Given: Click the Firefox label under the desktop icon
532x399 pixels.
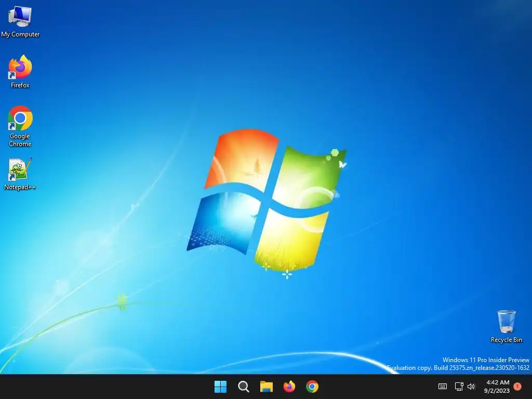Looking at the screenshot, I should click(x=20, y=85).
